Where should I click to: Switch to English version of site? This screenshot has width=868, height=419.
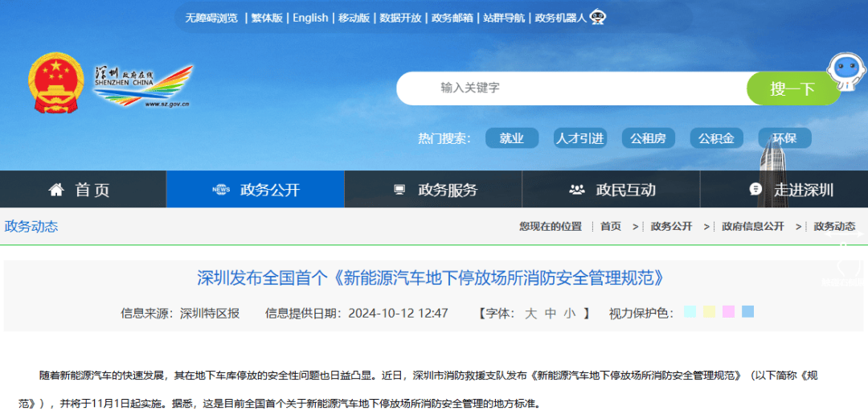point(310,18)
